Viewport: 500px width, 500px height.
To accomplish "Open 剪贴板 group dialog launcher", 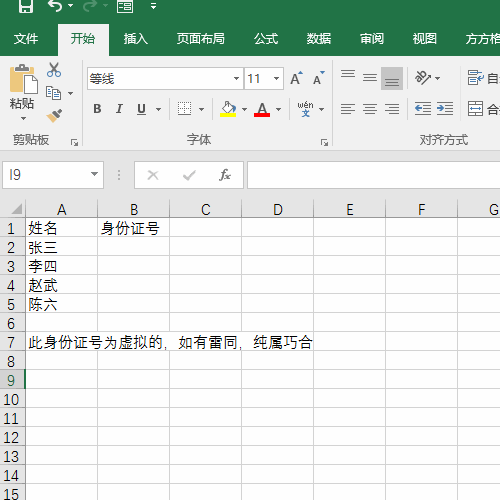I will [74, 143].
